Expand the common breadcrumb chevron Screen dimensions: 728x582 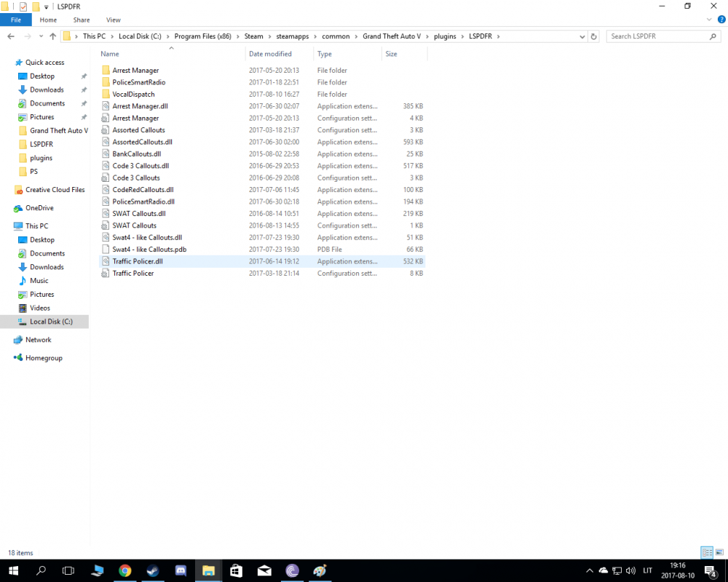coord(356,36)
